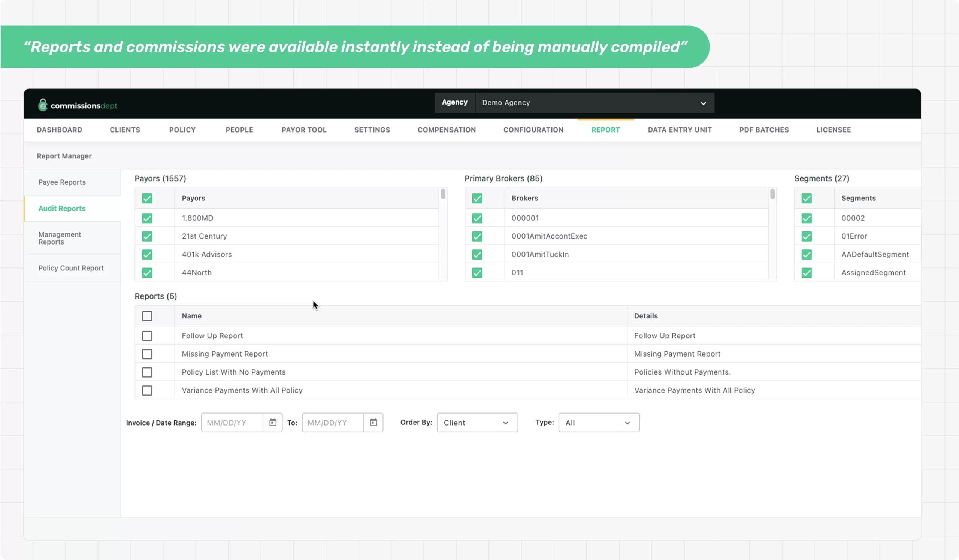
Task: Open Payee Reports in sidebar
Action: [62, 182]
